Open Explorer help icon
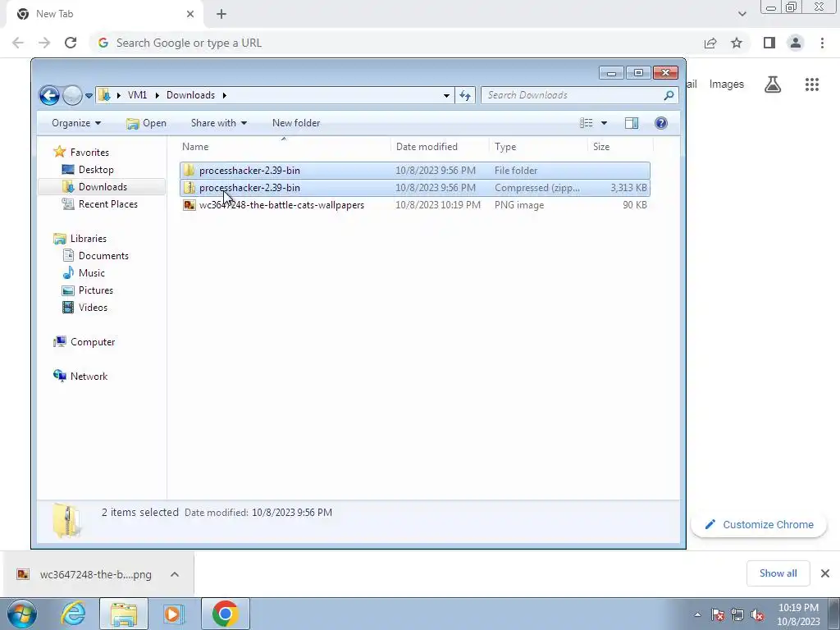Screen dimensions: 840x630 pos(661,123)
